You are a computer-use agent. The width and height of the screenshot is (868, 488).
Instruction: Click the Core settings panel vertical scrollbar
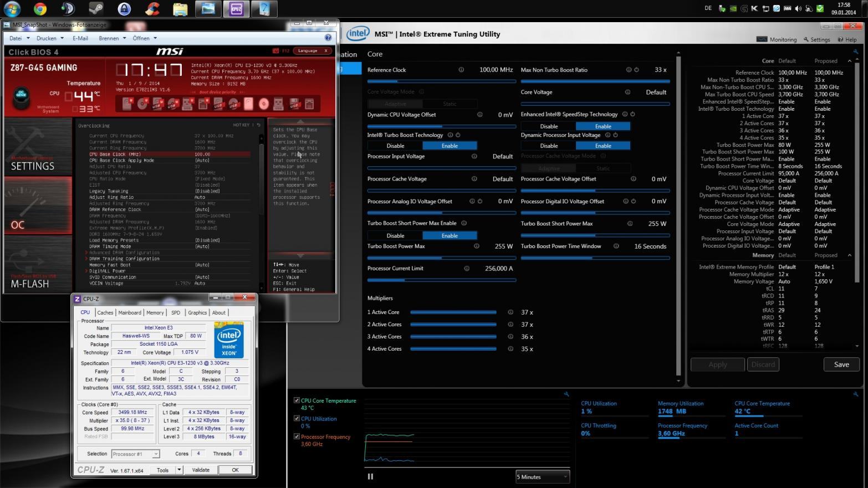point(678,217)
